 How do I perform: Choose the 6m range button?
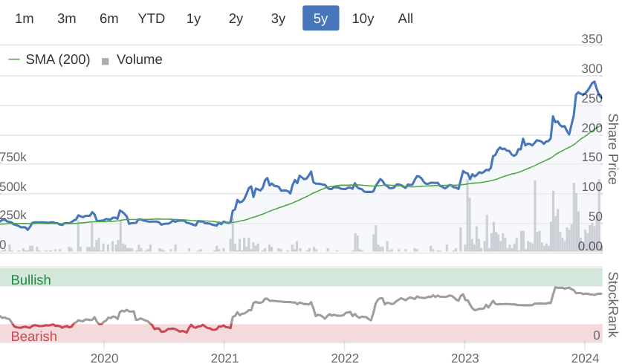109,19
